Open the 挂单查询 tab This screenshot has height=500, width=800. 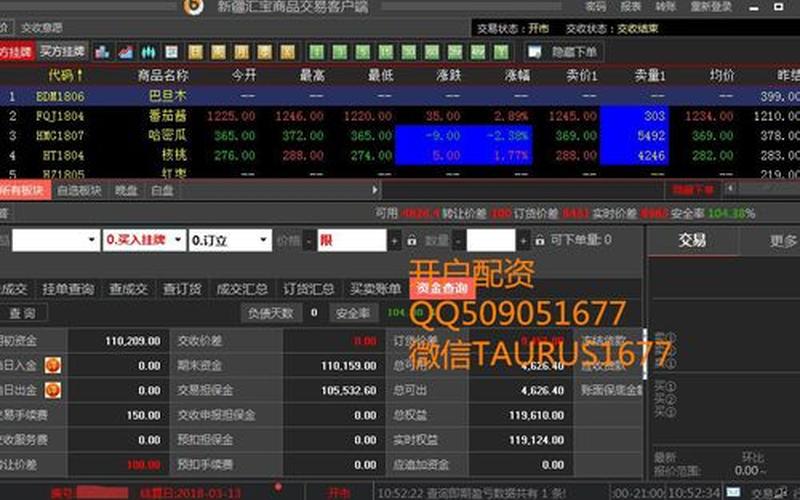point(68,289)
